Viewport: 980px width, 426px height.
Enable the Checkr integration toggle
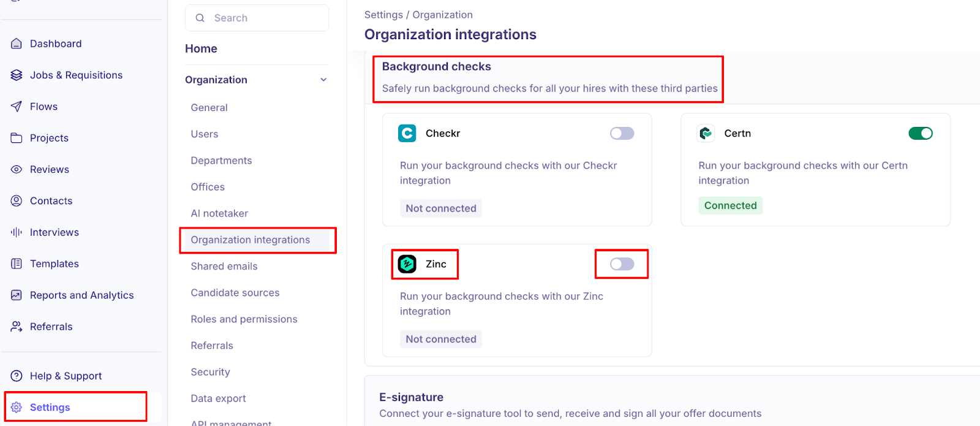tap(622, 134)
